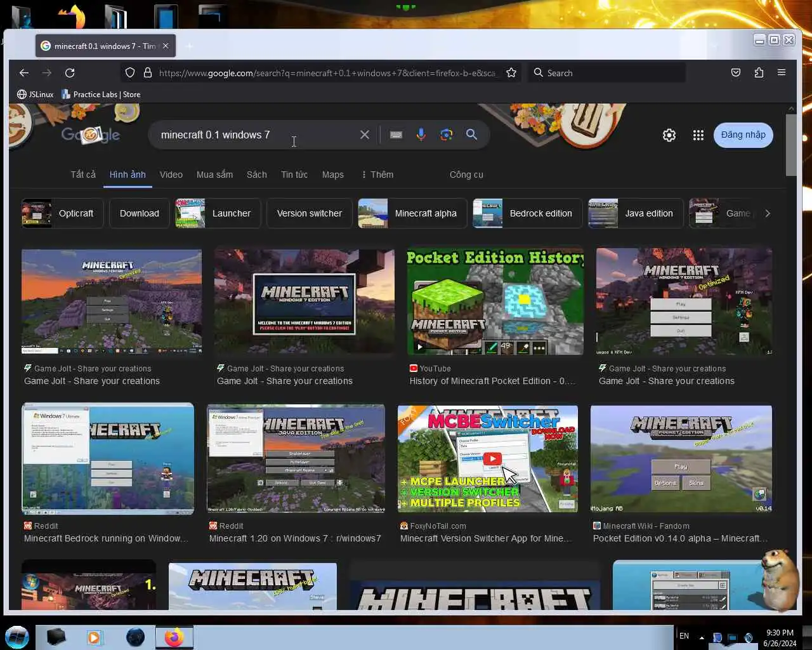Open the Minecraft 1.20 on Windows 7 thumbnail
Image resolution: width=812 pixels, height=650 pixels.
296,459
